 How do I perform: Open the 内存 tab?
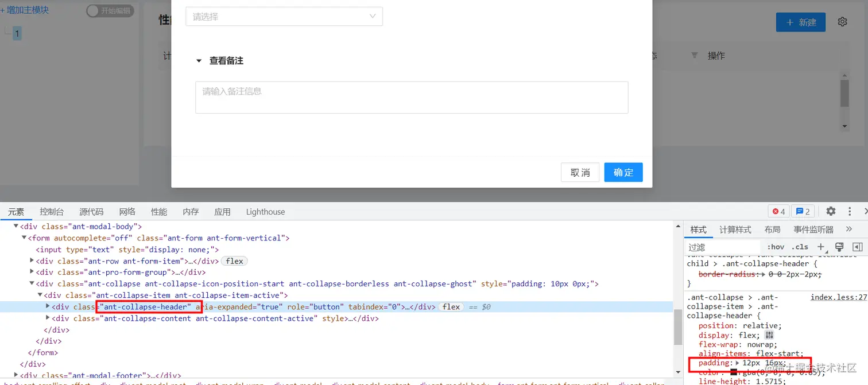(191, 212)
